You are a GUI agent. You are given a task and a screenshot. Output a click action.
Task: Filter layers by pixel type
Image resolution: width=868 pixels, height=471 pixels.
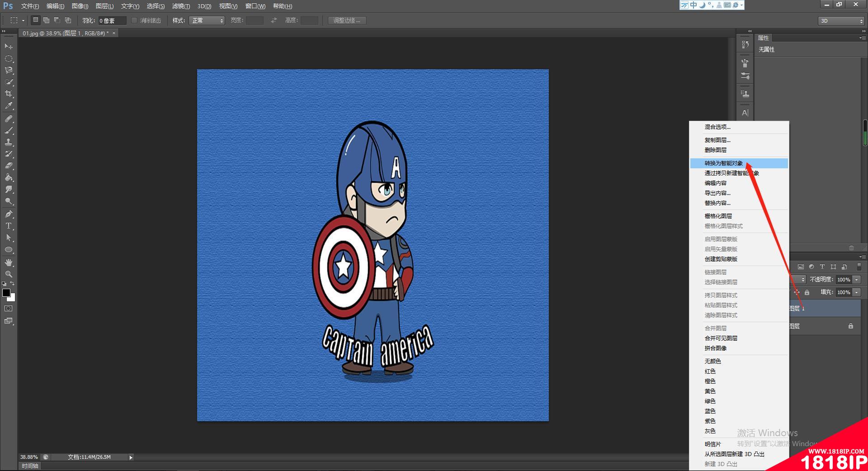[x=801, y=267]
